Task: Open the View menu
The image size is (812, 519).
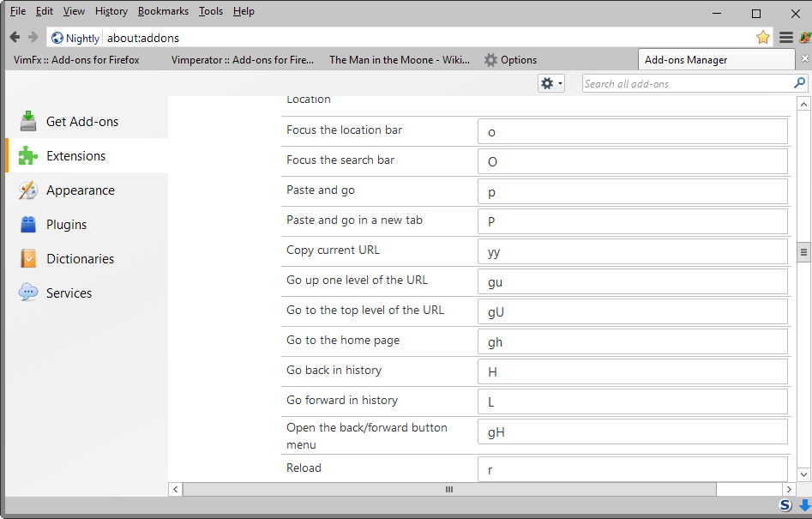Action: pos(74,11)
